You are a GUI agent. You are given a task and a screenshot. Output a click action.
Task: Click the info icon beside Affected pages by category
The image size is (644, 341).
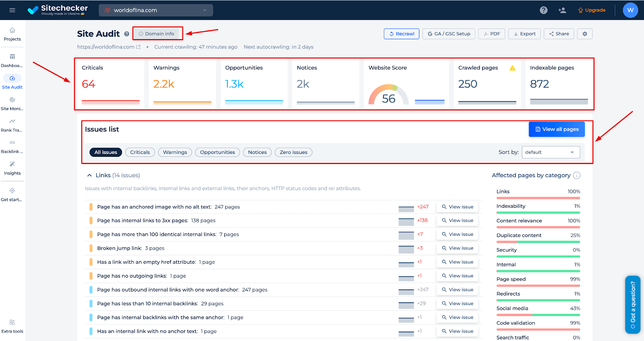(x=577, y=175)
